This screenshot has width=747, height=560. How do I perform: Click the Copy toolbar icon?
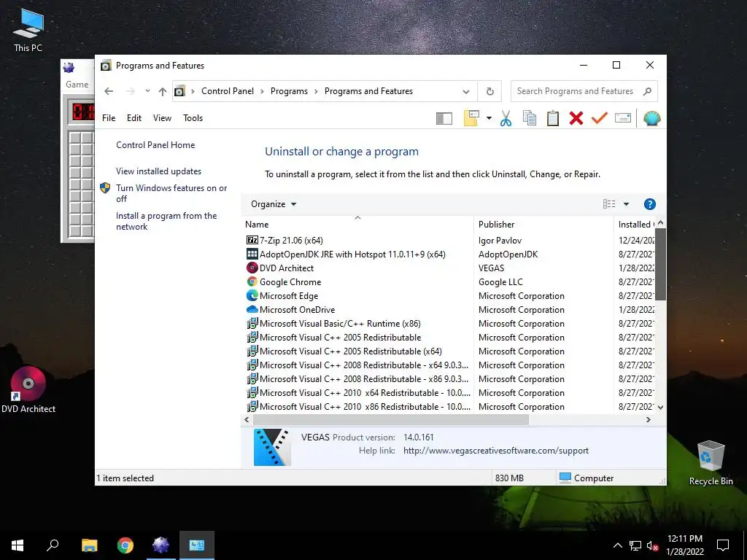[x=530, y=118]
